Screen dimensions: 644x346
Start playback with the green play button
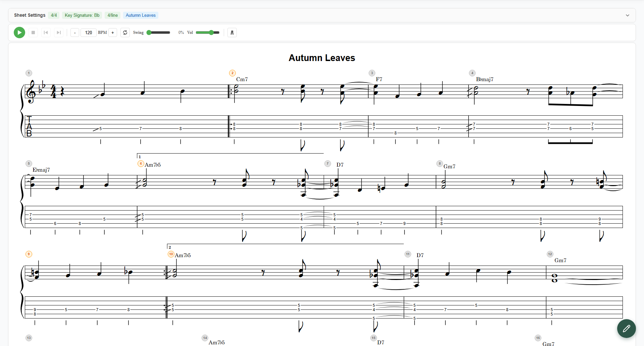[x=19, y=33]
